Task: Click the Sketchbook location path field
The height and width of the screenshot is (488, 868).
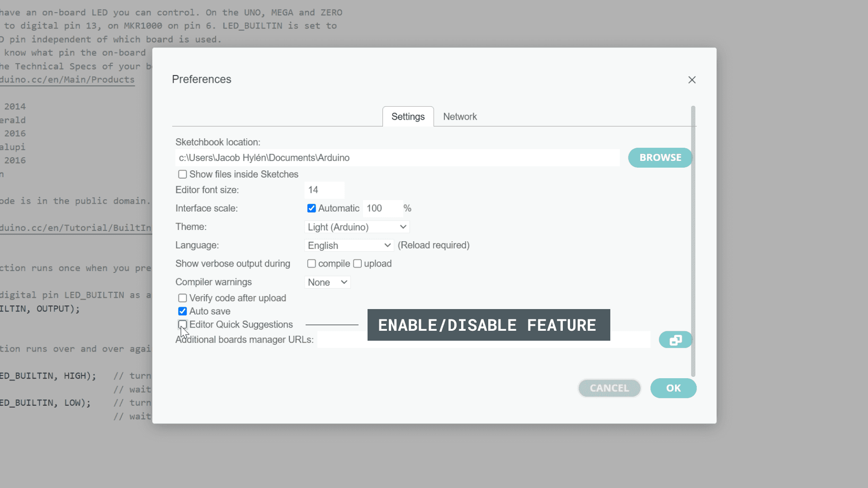Action: coord(397,158)
